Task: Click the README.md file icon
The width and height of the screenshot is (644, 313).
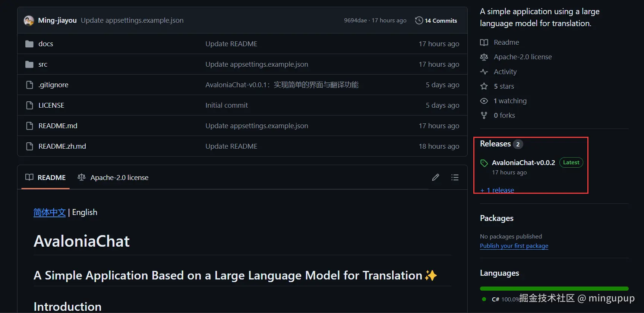Action: click(x=29, y=126)
